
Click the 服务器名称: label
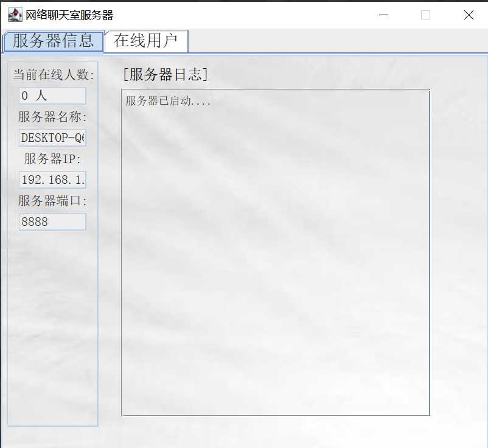52,117
